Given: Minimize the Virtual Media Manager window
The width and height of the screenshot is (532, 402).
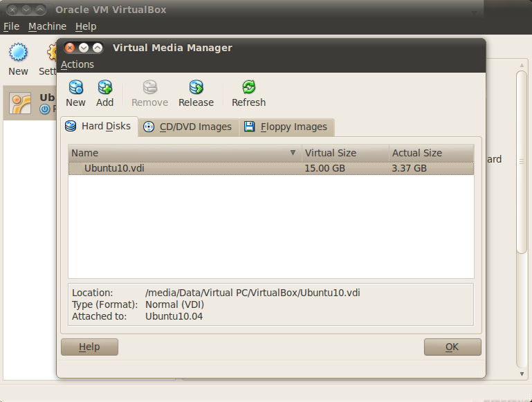Looking at the screenshot, I should point(84,48).
